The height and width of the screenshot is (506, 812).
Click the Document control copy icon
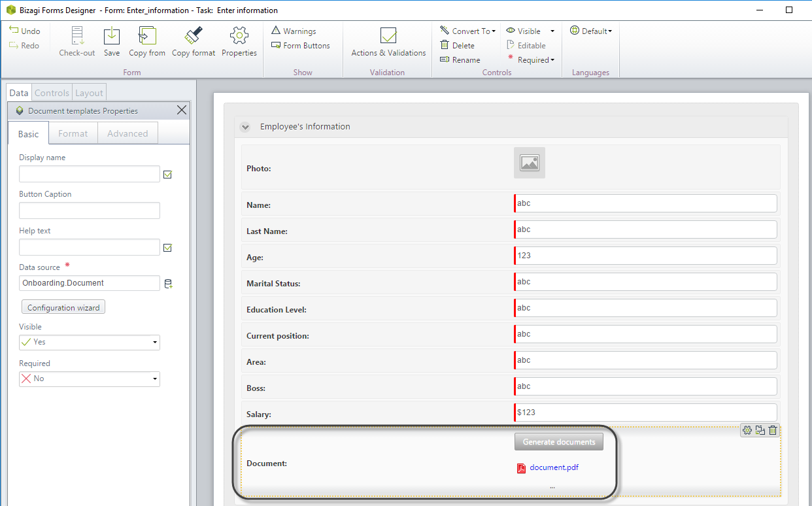pyautogui.click(x=760, y=430)
